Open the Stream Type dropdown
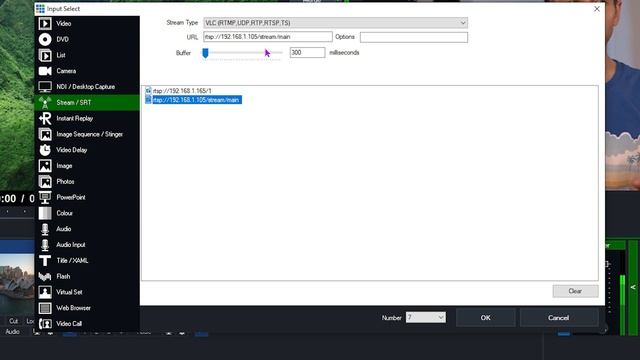Screen dimensions: 640x360 336,23
